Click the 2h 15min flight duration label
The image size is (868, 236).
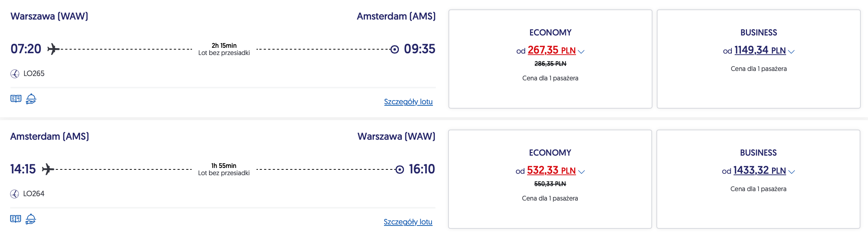pyautogui.click(x=224, y=46)
